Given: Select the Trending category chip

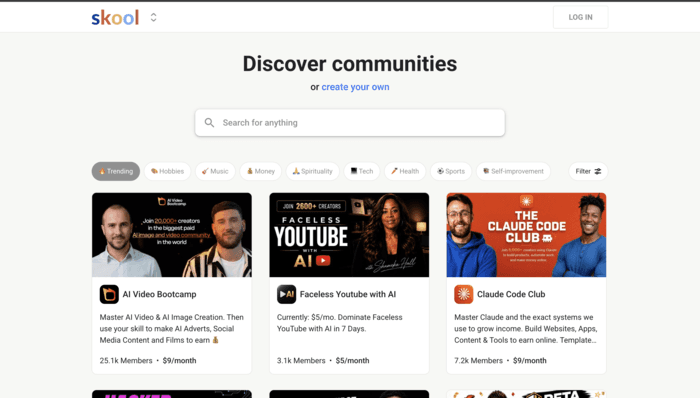Looking at the screenshot, I should point(116,171).
